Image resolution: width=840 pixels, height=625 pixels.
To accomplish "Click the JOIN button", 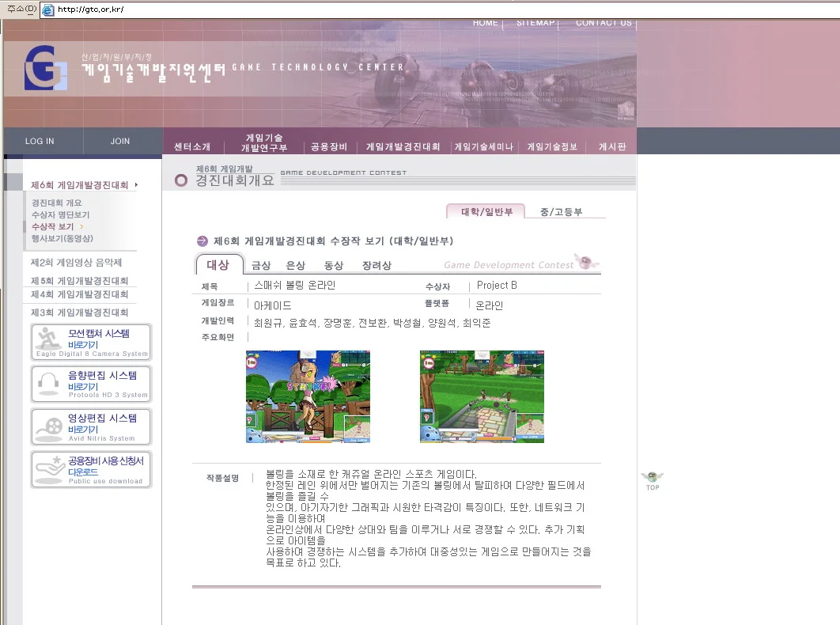I will [120, 141].
